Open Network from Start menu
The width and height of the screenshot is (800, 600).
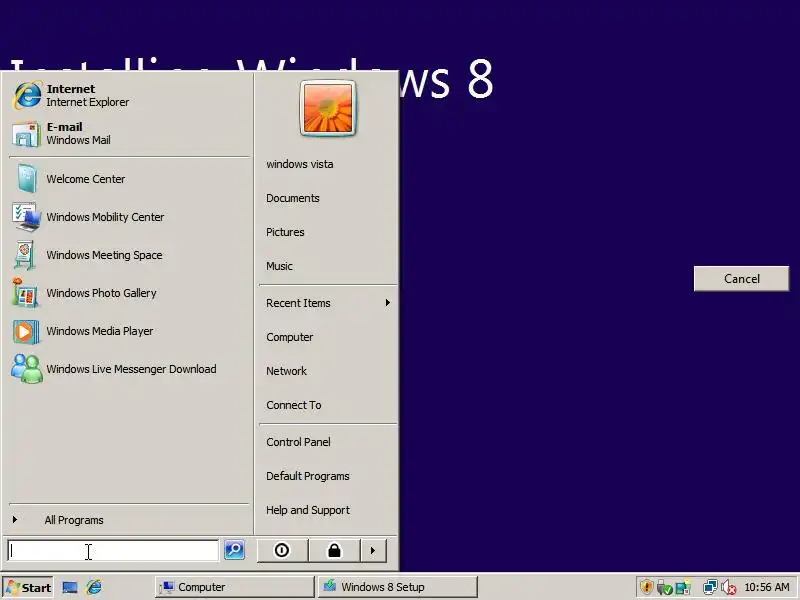(286, 371)
